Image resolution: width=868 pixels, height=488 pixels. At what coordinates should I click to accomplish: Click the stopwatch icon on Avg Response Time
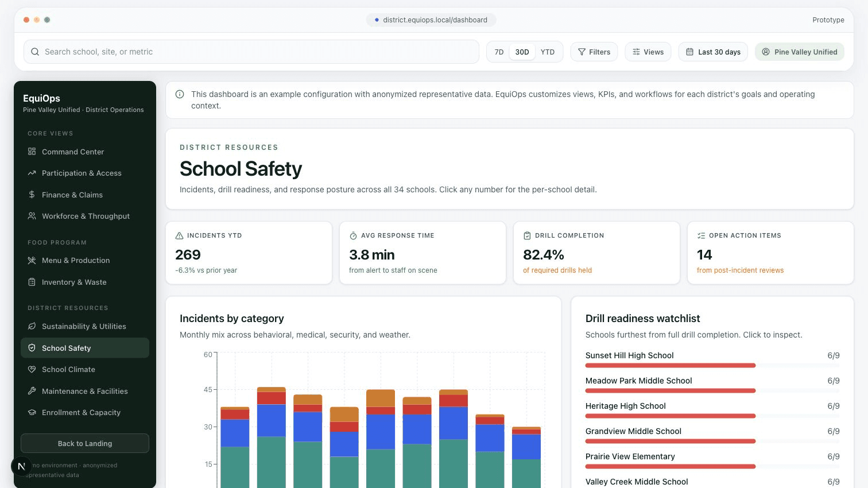[353, 235]
